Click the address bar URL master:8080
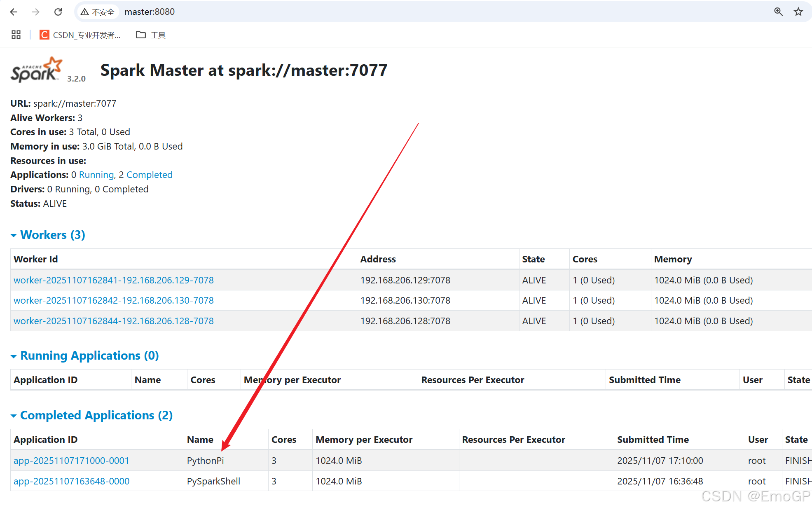 tap(150, 12)
